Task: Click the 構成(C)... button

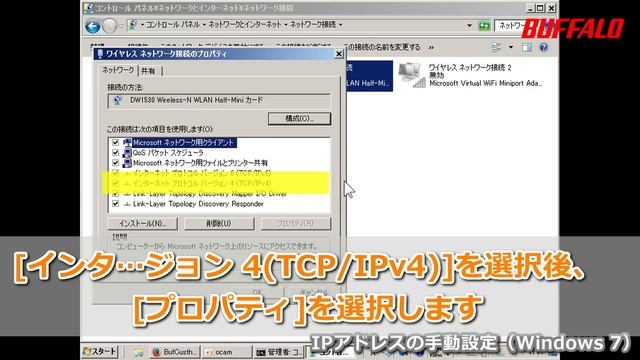Action: click(x=299, y=118)
